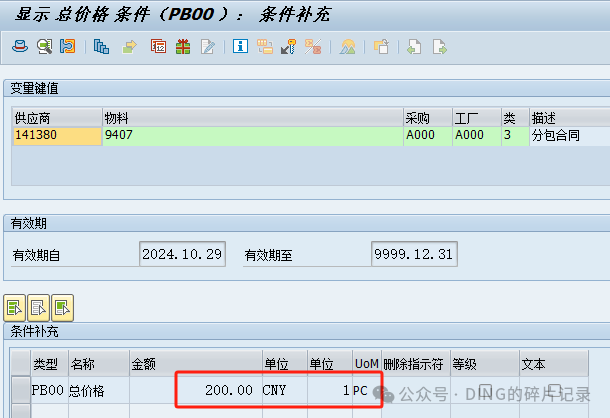Click first green list icon above condition table
This screenshot has height=418, width=610.
pos(14,308)
